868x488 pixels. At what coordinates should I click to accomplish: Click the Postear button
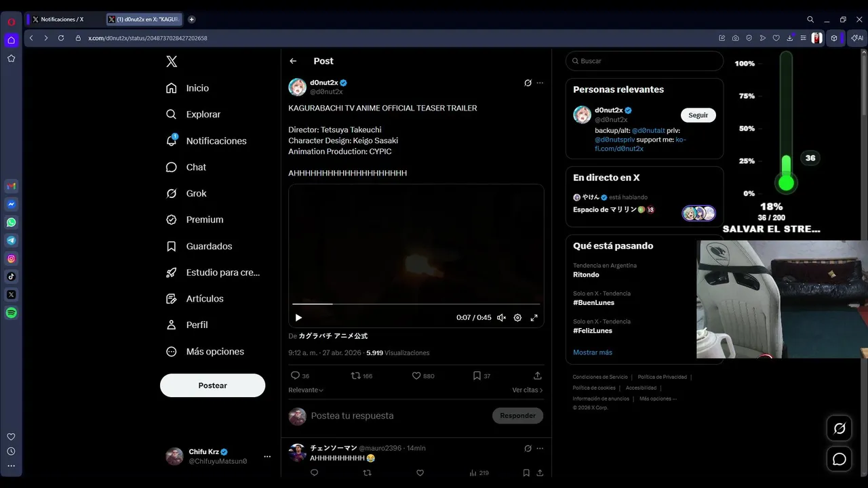[212, 386]
